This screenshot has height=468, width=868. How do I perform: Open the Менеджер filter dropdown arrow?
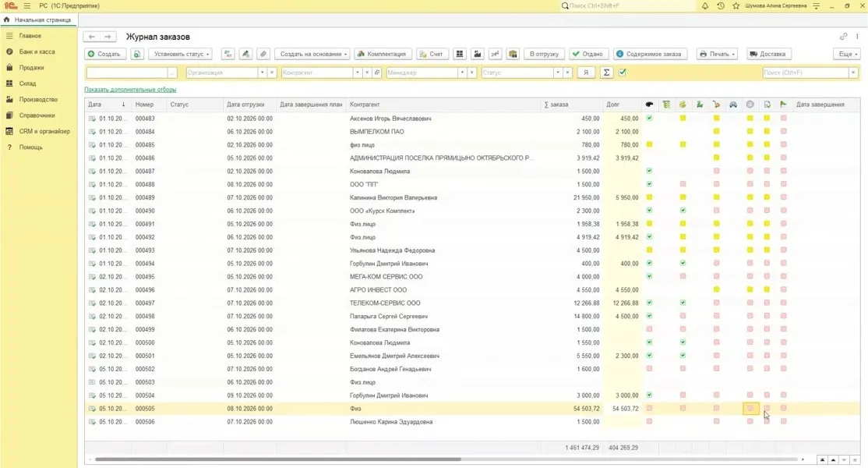click(462, 73)
